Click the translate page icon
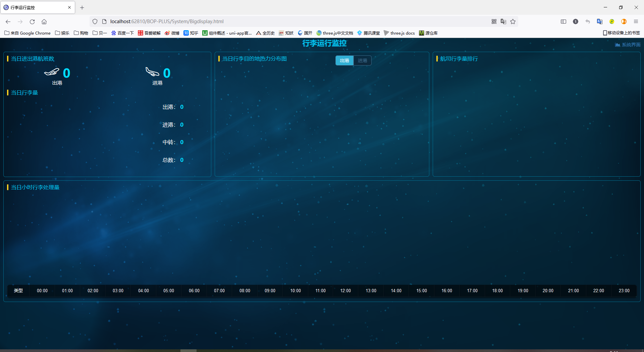The image size is (644, 352). (503, 21)
